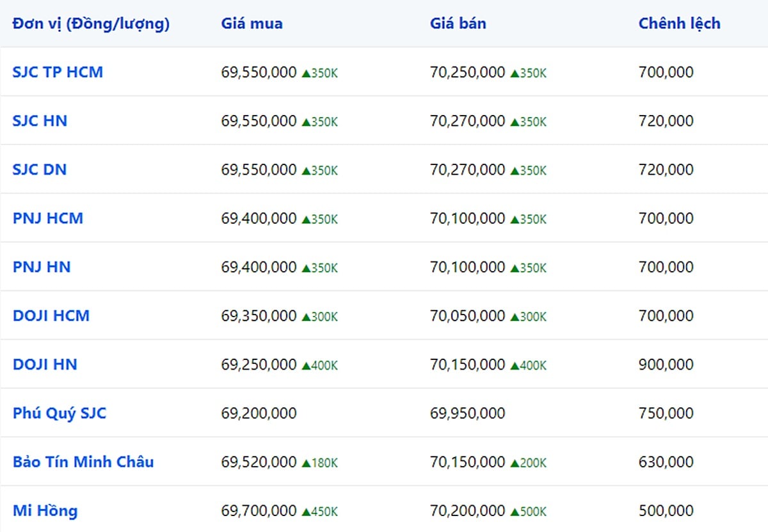Select SJC TP HCM selling price 70,250,000
The width and height of the screenshot is (768, 532).
(468, 72)
